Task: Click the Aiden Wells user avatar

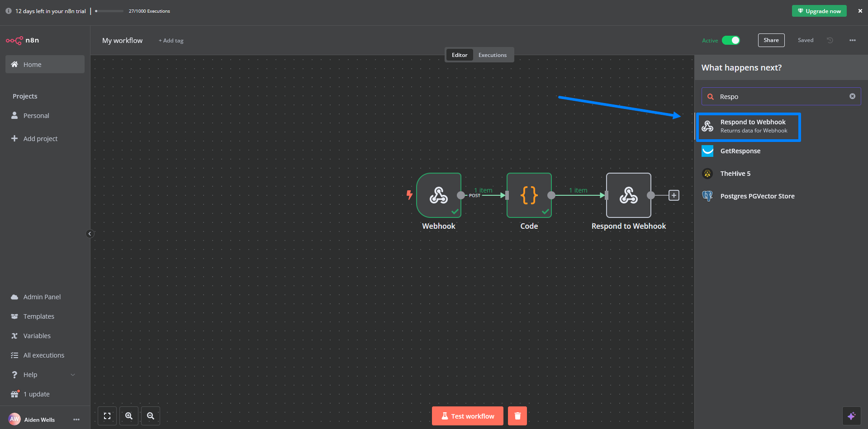Action: click(14, 419)
